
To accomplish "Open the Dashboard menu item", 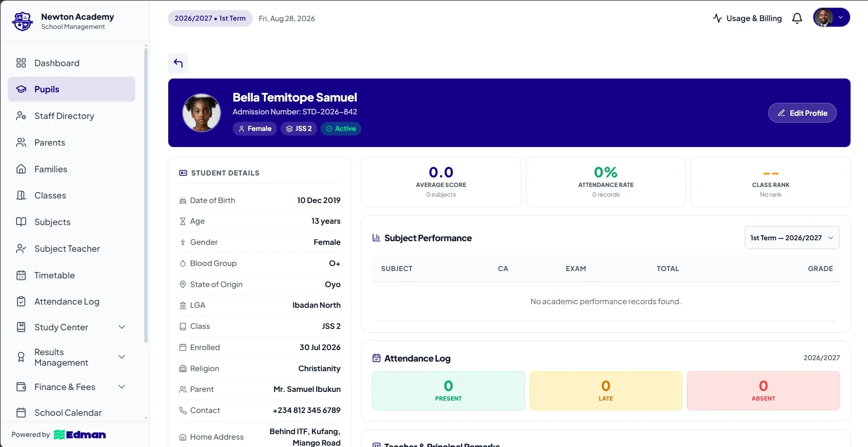I will (x=71, y=63).
